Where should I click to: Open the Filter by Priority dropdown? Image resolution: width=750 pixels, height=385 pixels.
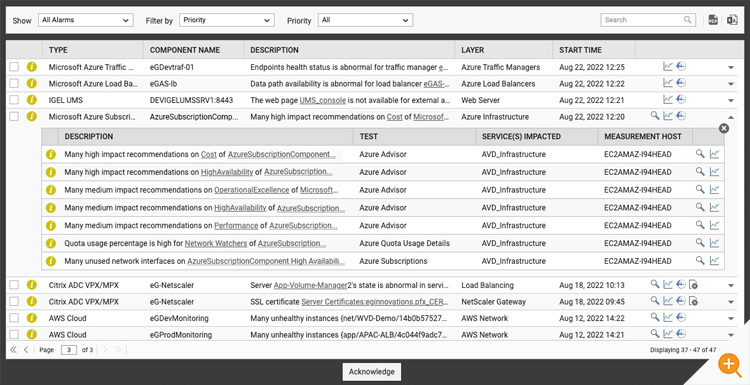[x=227, y=20]
